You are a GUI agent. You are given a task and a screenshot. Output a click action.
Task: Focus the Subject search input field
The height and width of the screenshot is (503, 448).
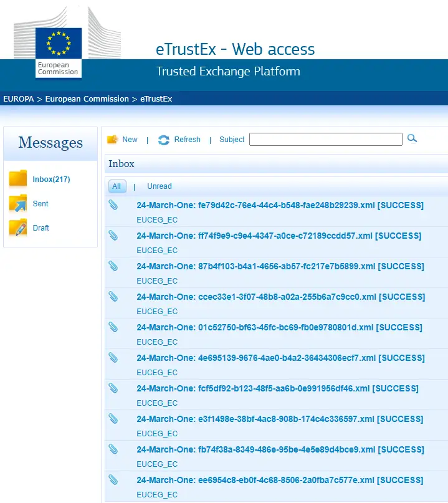326,139
